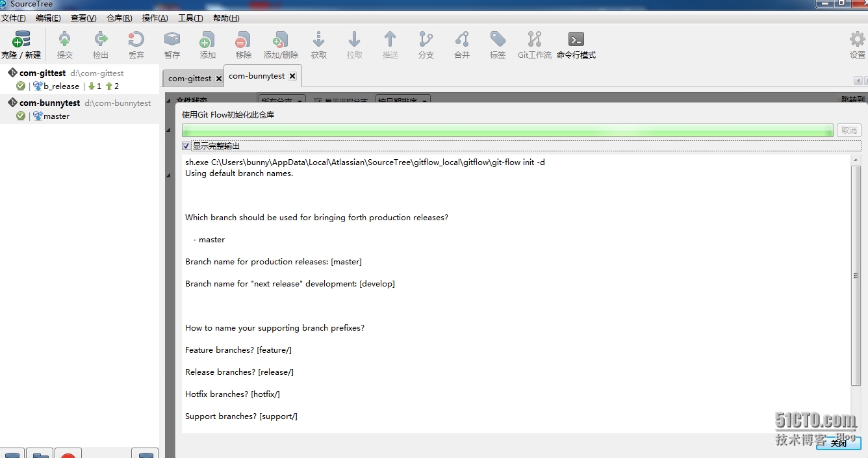Image resolution: width=868 pixels, height=458 pixels.
Task: Open the 查看(V) menu
Action: click(x=83, y=18)
